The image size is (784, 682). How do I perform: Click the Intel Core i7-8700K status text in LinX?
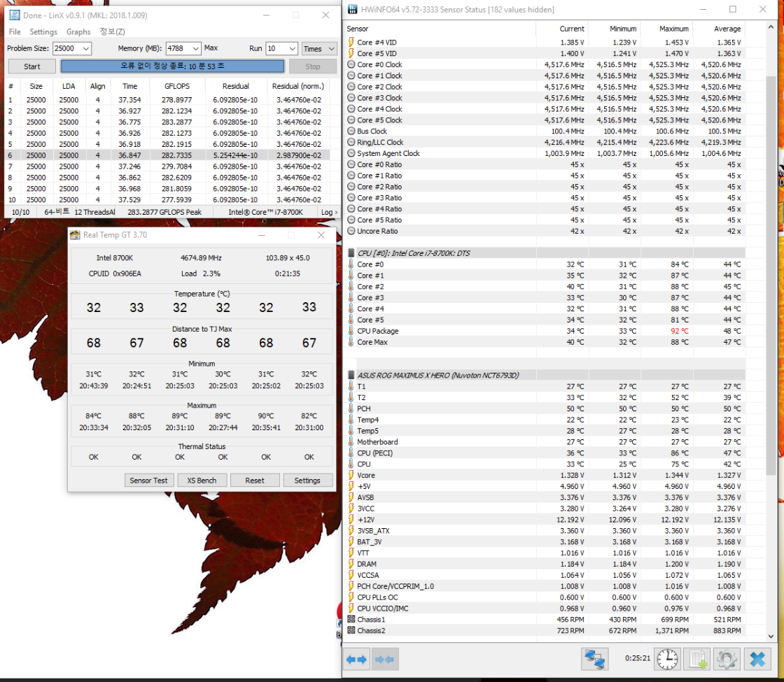point(265,212)
